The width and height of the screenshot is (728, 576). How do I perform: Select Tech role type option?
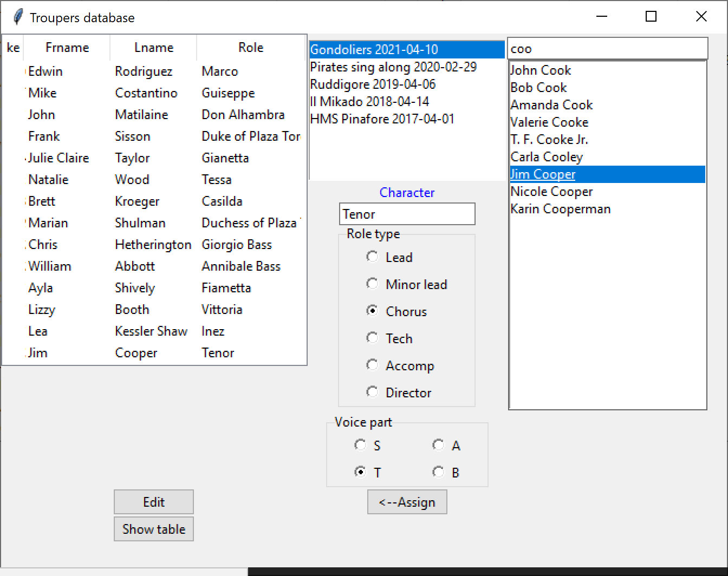tap(372, 338)
